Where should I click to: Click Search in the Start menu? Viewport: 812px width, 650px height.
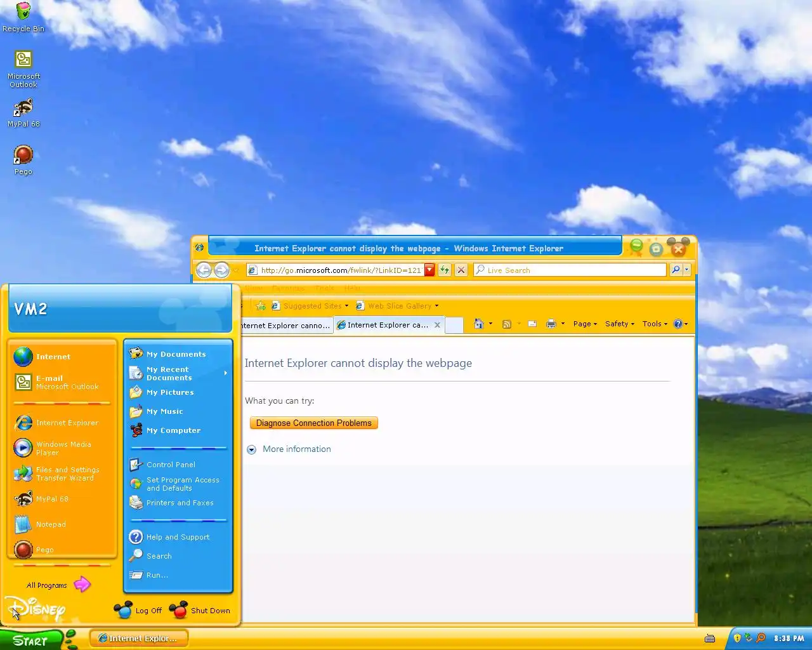[178, 556]
